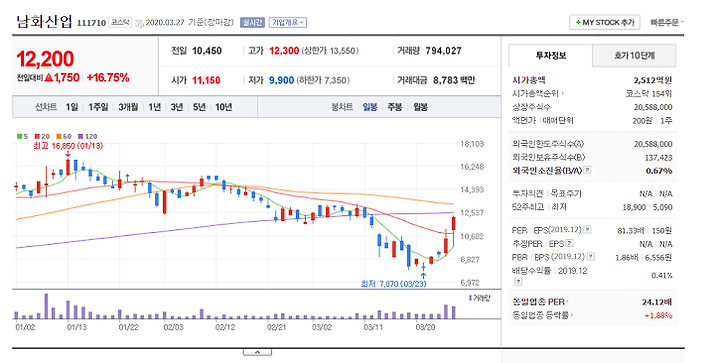
Task: Select the 3개월 line chart period
Action: [x=128, y=107]
